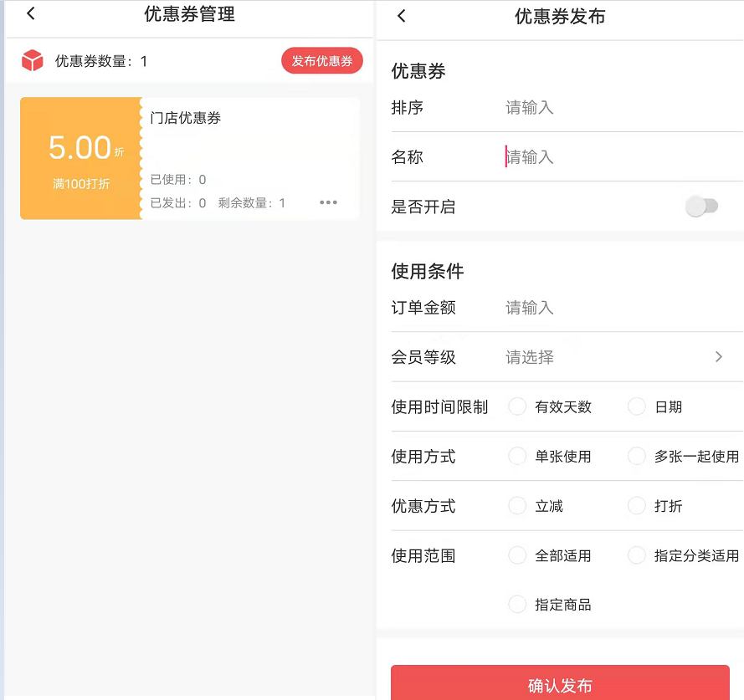The height and width of the screenshot is (700, 744).
Task: Click the orange 5.00折 coupon badge
Action: 80,158
